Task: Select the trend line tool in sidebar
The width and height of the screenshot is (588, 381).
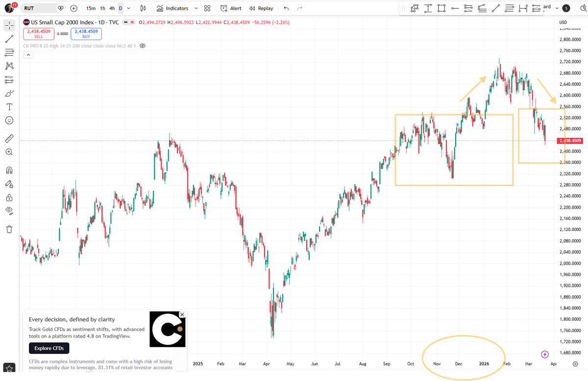Action: coord(9,39)
